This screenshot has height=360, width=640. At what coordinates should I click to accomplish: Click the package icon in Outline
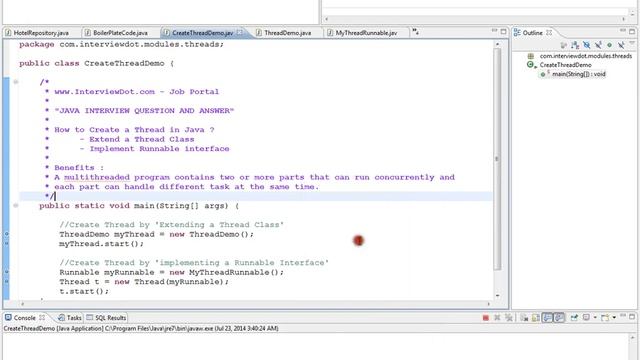tap(531, 56)
